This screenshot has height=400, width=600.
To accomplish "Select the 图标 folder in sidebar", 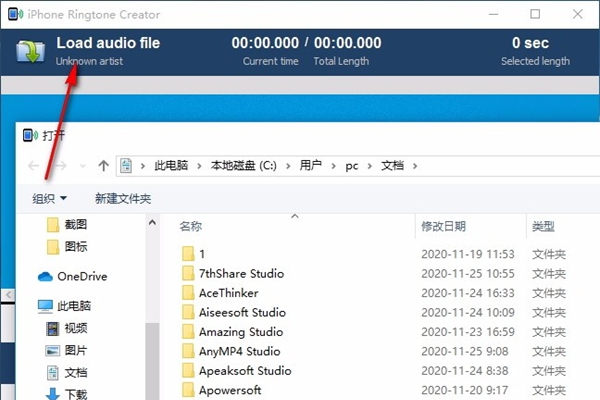I will [x=67, y=247].
